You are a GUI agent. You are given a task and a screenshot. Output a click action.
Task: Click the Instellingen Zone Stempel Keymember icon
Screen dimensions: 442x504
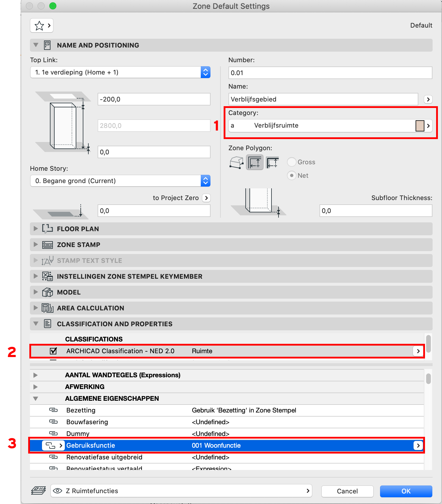[x=47, y=276]
